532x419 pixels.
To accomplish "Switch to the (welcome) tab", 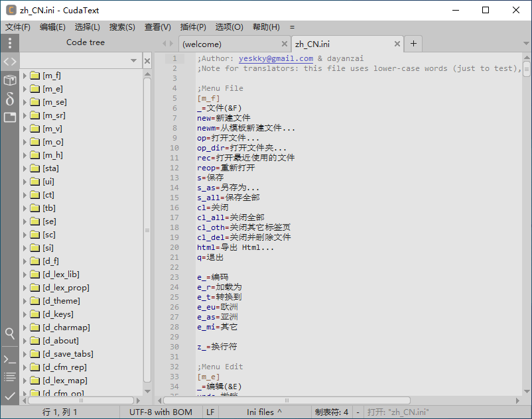I will click(x=235, y=44).
